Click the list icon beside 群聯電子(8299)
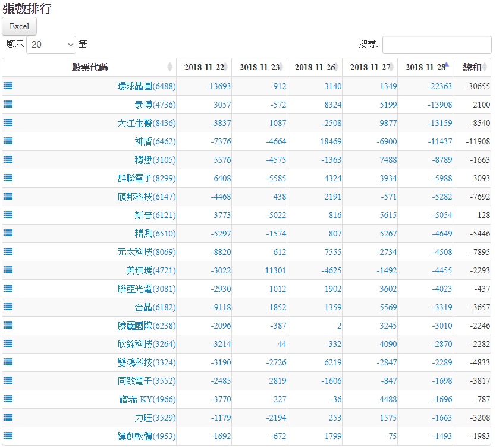496x448 pixels. point(8,178)
